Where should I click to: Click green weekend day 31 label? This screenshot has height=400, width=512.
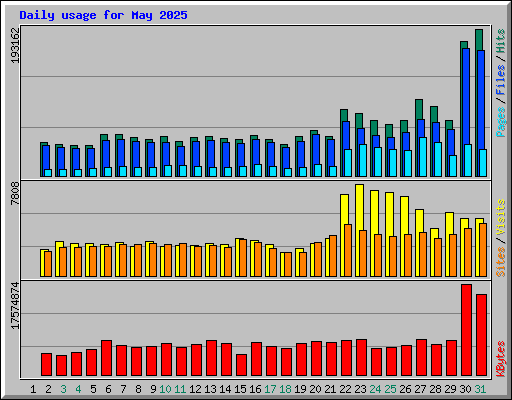coord(480,389)
